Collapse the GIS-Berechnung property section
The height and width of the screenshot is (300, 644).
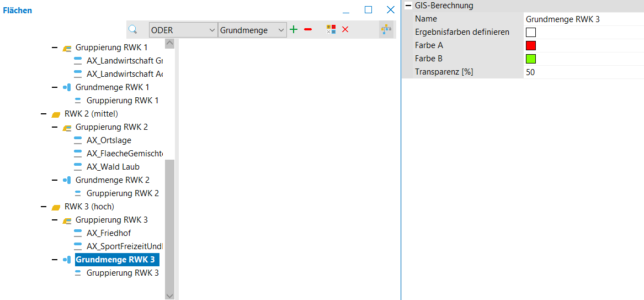pyautogui.click(x=408, y=6)
